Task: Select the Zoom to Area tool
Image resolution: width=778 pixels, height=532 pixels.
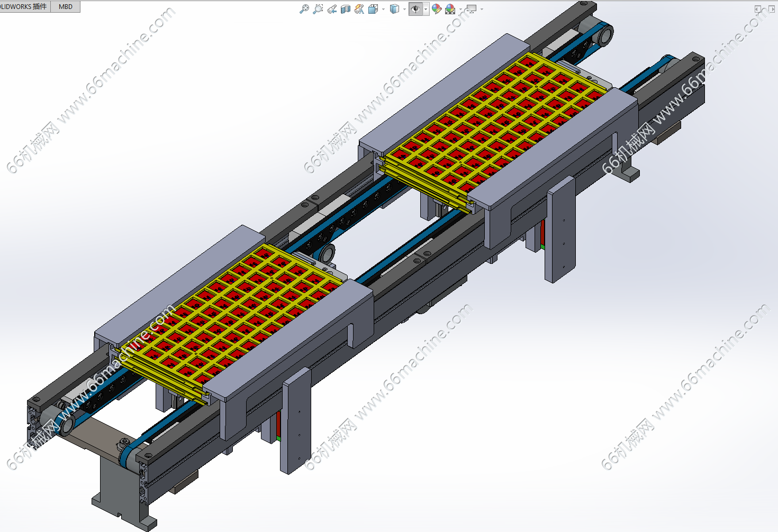Action: pos(318,9)
